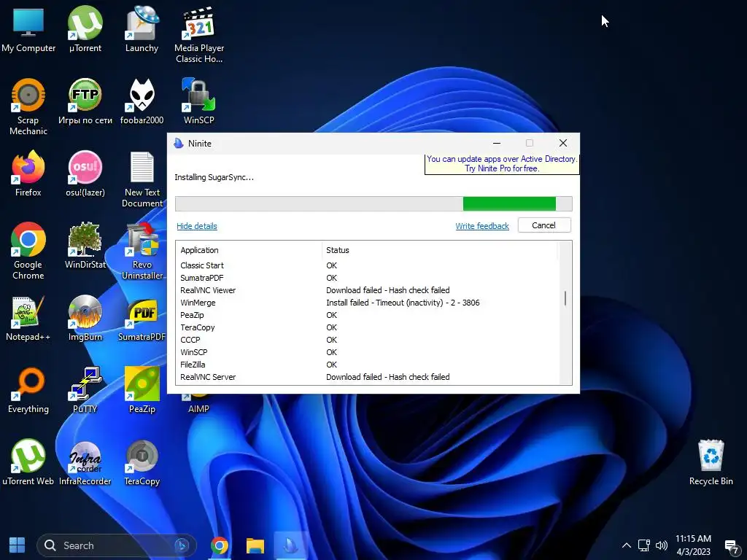Select the Firefox desktop shortcut
This screenshot has width=747, height=560.
[x=28, y=174]
